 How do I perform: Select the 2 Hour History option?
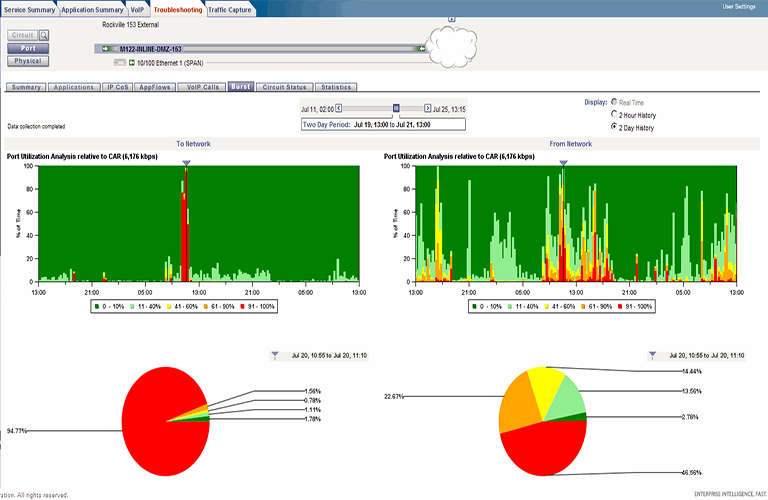click(x=613, y=115)
